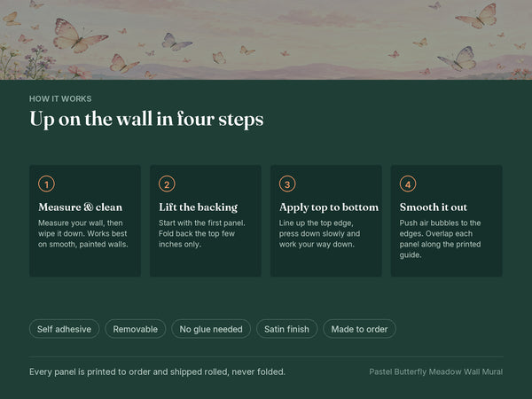Click the Lift the backing heading

pyautogui.click(x=198, y=207)
